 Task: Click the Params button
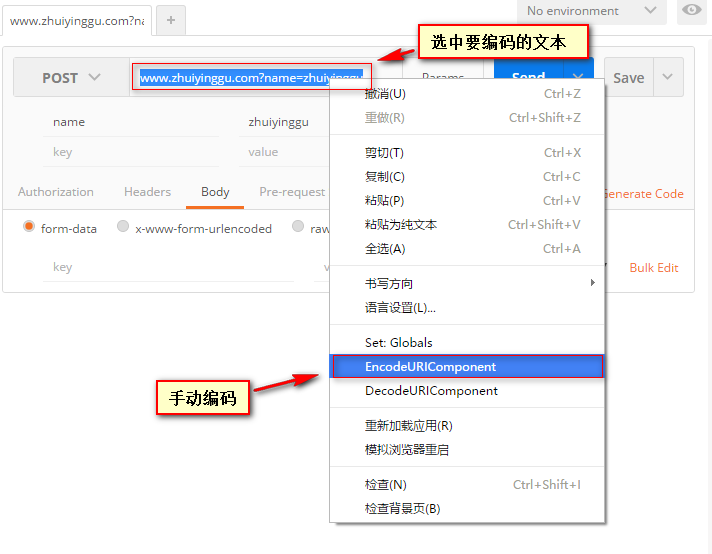pyautogui.click(x=443, y=75)
